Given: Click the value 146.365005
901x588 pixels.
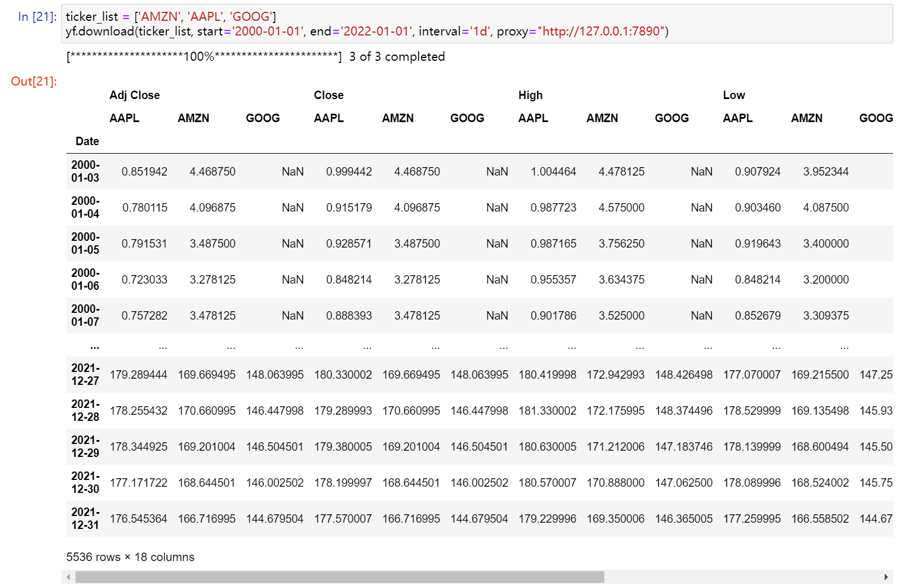Looking at the screenshot, I should (684, 519).
